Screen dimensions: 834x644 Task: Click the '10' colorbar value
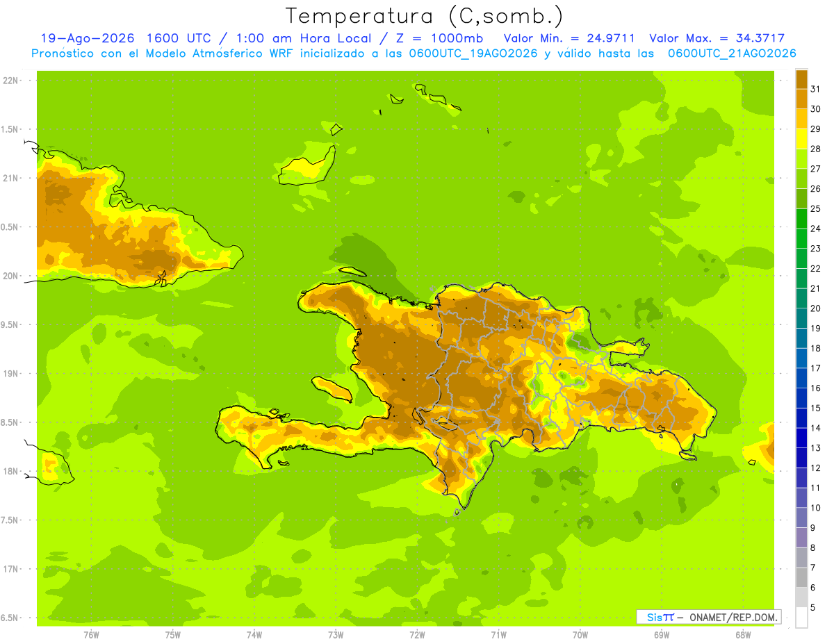(x=816, y=508)
